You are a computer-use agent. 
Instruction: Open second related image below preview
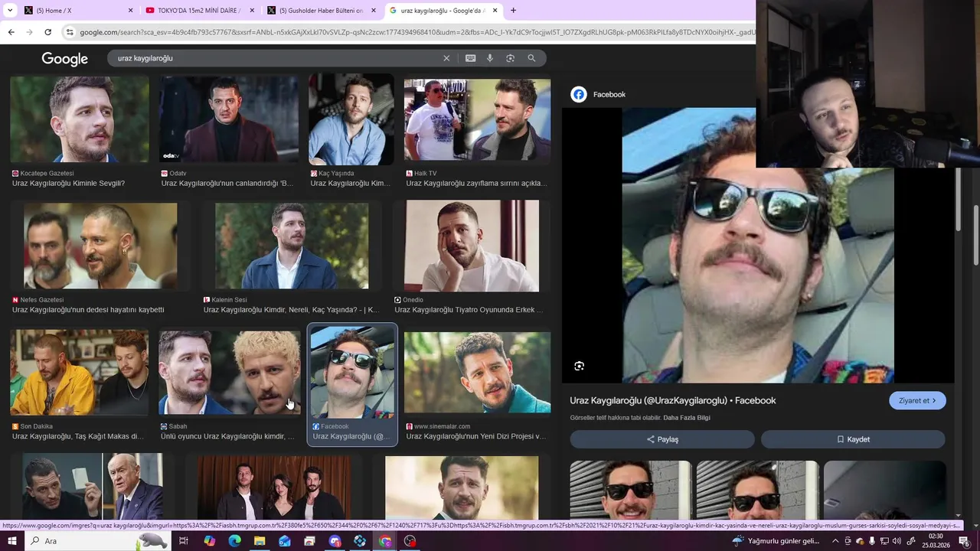(758, 490)
